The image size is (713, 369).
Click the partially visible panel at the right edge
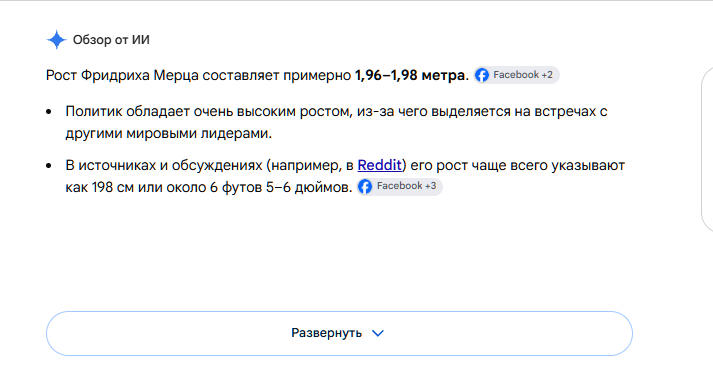pyautogui.click(x=708, y=150)
